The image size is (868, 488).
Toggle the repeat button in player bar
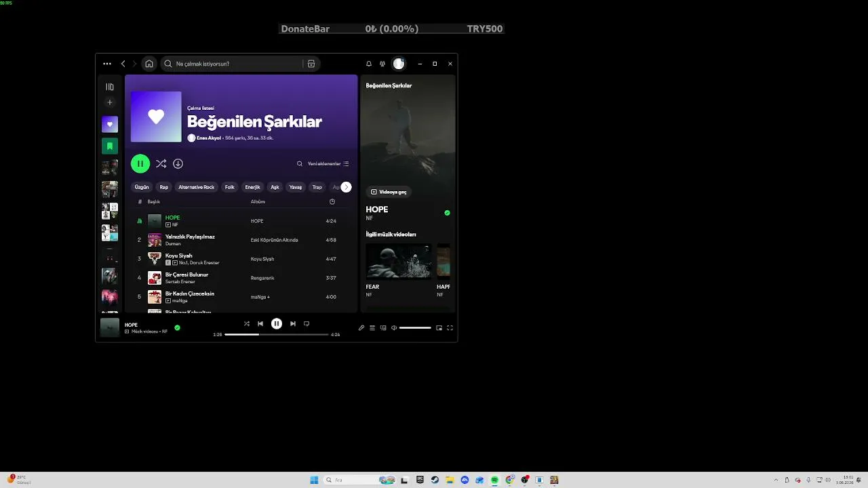(x=307, y=324)
